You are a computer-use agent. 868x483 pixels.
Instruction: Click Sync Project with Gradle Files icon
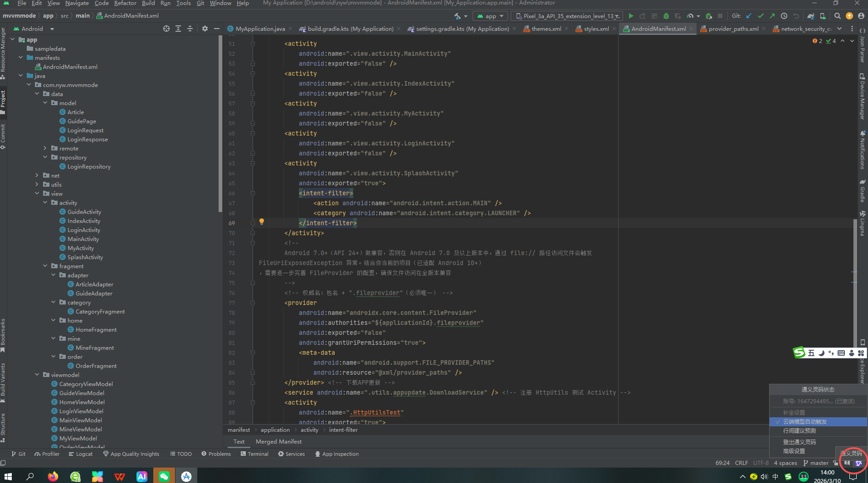point(811,16)
